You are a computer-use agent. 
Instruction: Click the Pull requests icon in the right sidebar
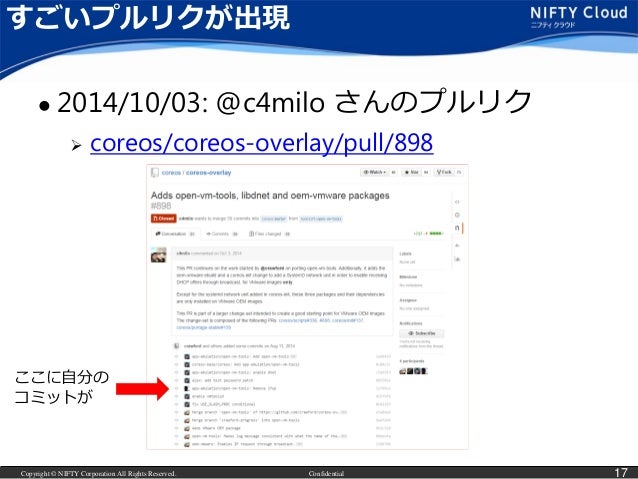(x=457, y=228)
